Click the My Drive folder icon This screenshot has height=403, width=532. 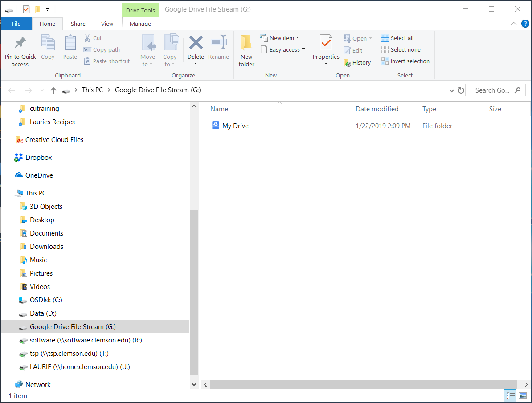point(216,125)
